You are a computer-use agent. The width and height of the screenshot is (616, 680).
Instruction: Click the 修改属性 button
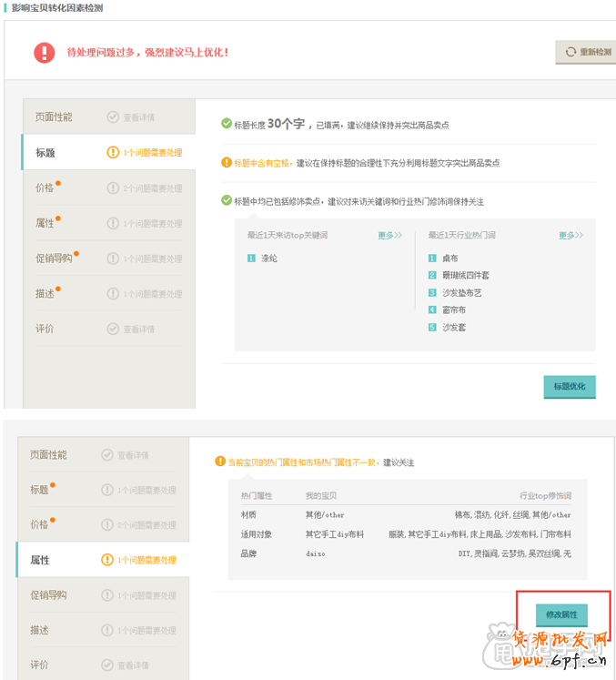pyautogui.click(x=561, y=615)
